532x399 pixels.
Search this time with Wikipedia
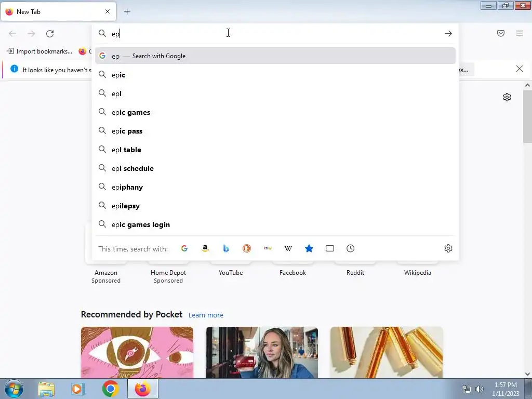(x=288, y=248)
